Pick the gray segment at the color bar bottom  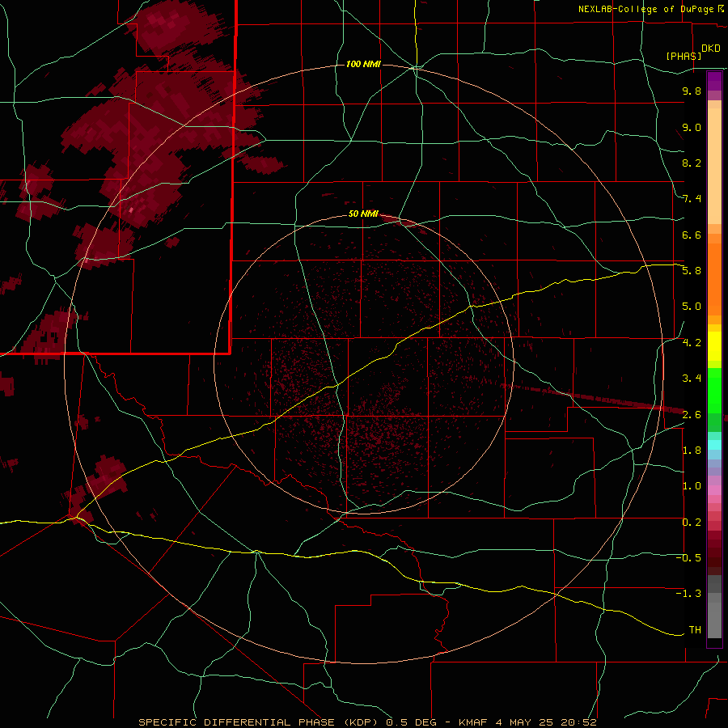point(714,608)
